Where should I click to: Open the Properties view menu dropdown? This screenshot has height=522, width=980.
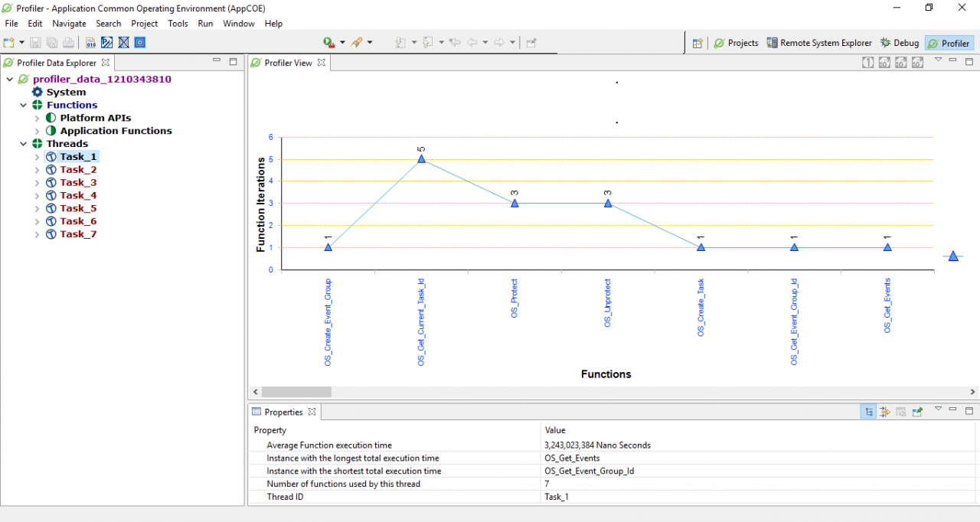click(x=939, y=409)
